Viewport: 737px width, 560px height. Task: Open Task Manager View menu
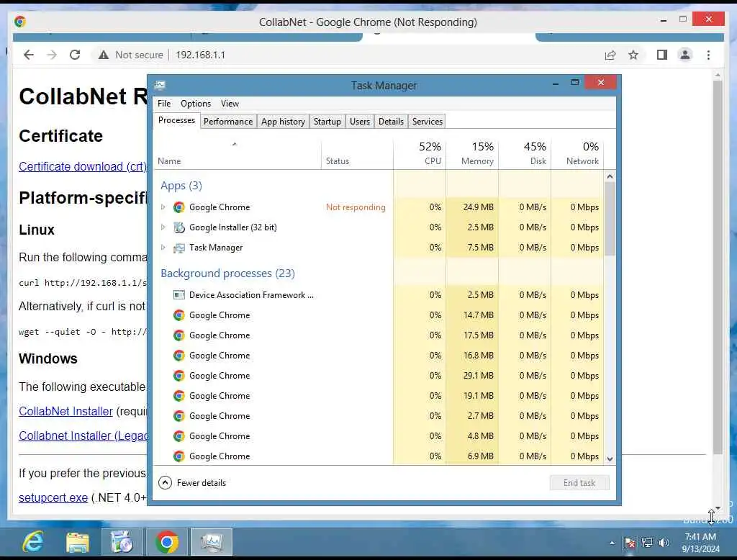[230, 104]
